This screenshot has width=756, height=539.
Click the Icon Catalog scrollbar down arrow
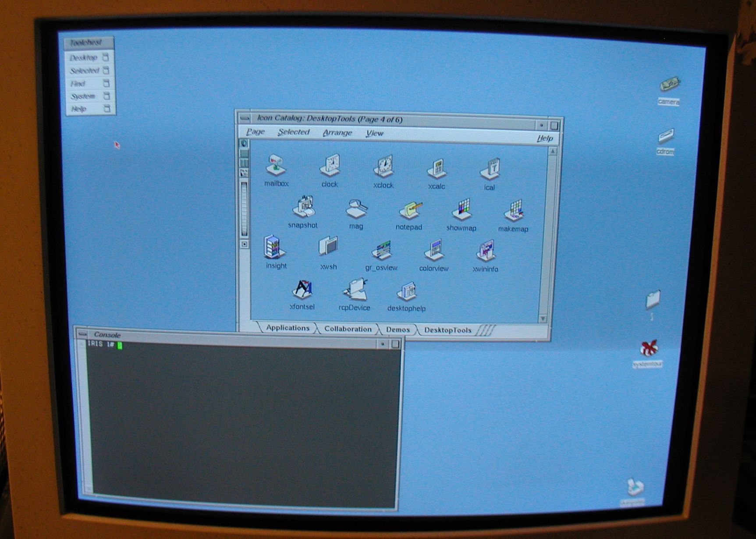click(543, 319)
